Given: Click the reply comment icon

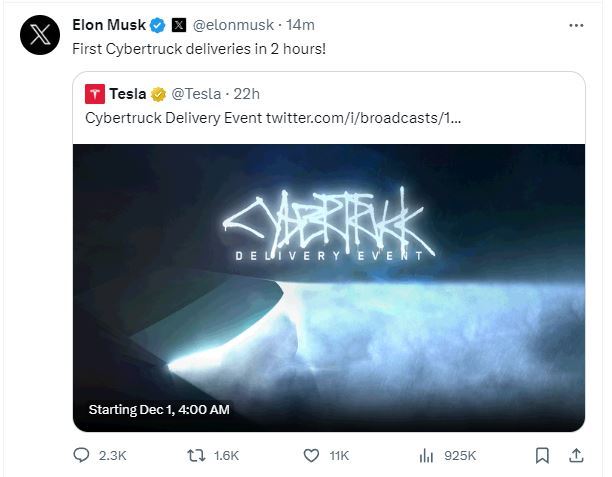Looking at the screenshot, I should pos(83,455).
